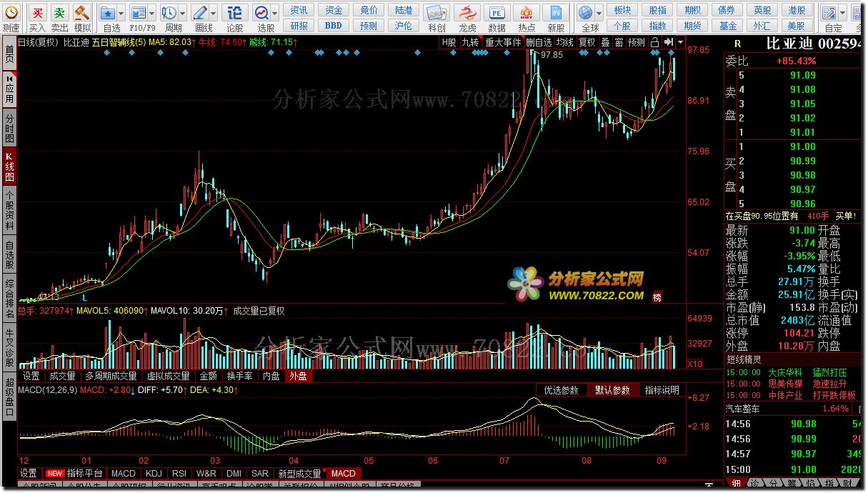868x493 pixels.
Task: Open the 外汇 forex button
Action: coord(762,26)
